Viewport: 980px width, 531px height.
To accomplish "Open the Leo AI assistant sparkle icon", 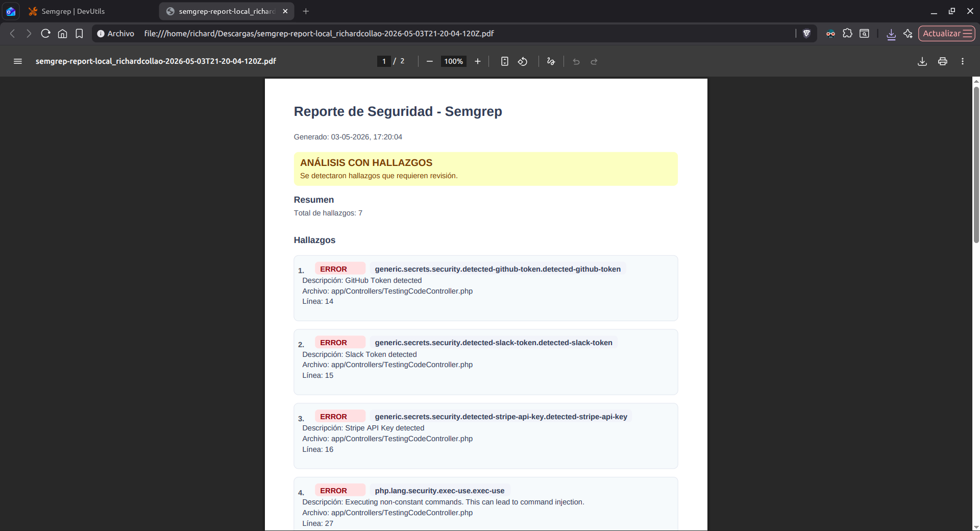I will pyautogui.click(x=908, y=33).
